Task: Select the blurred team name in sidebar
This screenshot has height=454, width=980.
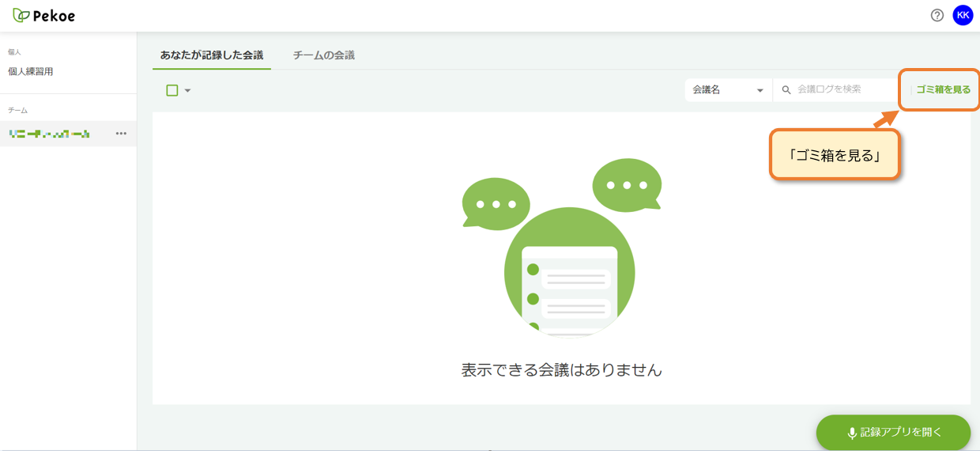Action: (49, 134)
